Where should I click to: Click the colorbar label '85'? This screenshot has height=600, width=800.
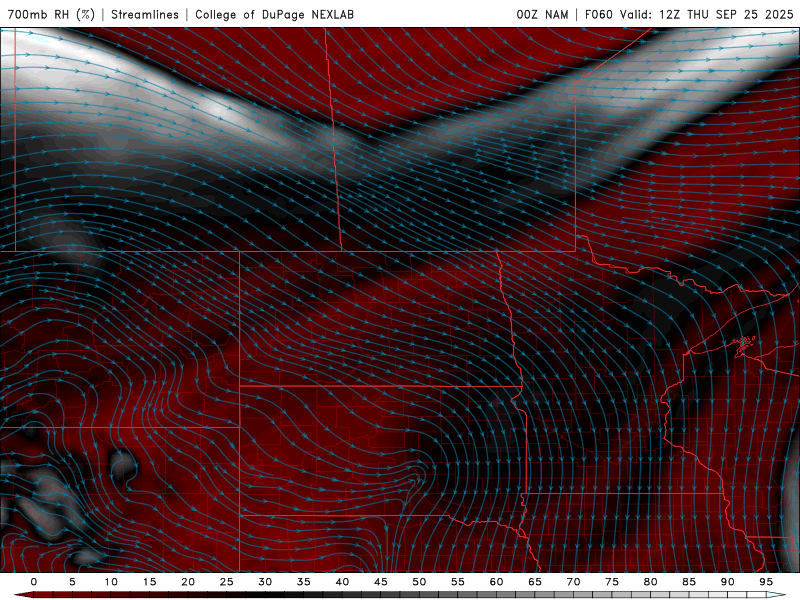click(689, 582)
